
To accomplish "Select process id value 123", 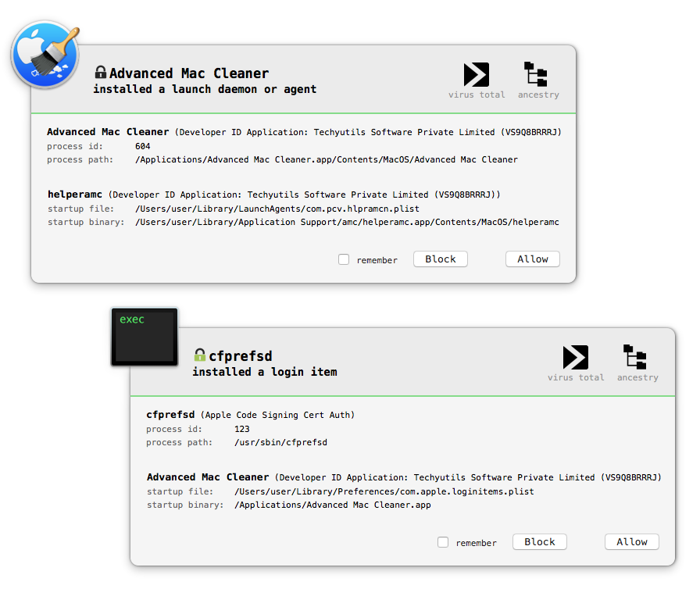I will pyautogui.click(x=242, y=430).
